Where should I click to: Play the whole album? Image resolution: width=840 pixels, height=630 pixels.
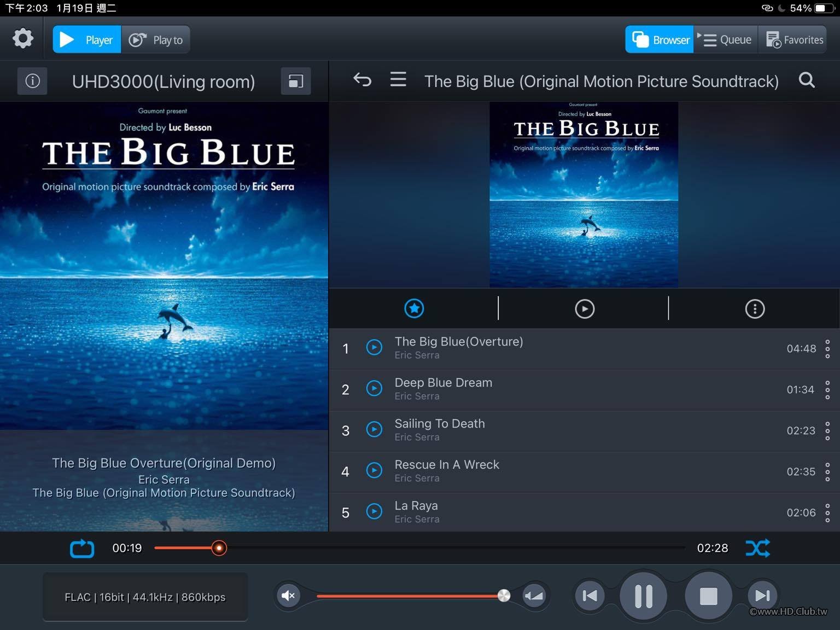585,308
